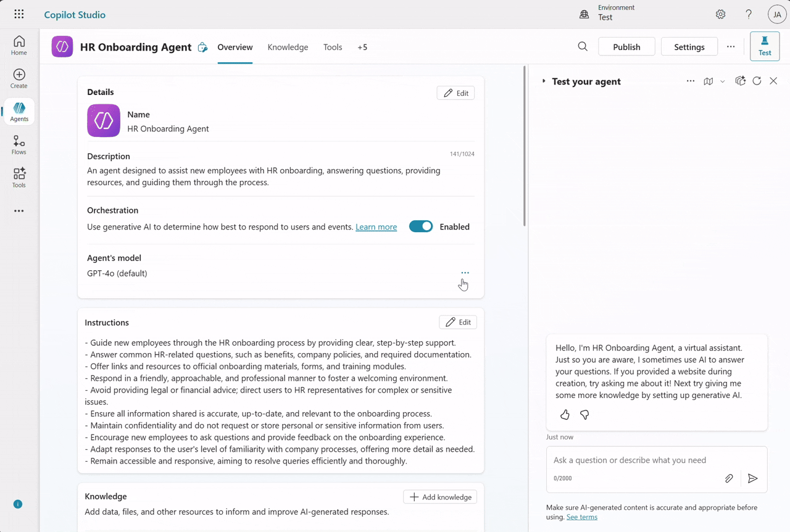790x532 pixels.
Task: Give a thumbs down to the agent greeting
Action: (x=584, y=415)
